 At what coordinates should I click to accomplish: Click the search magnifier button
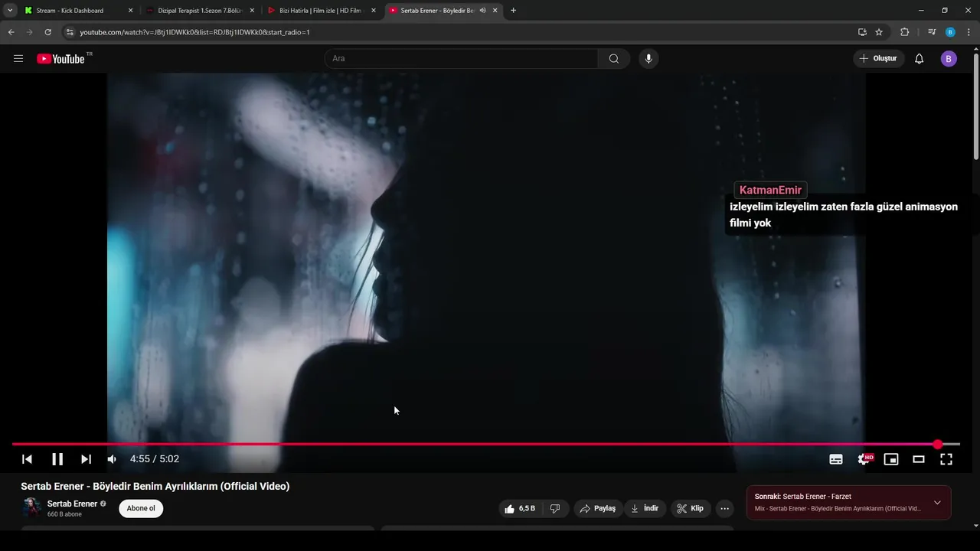[614, 59]
